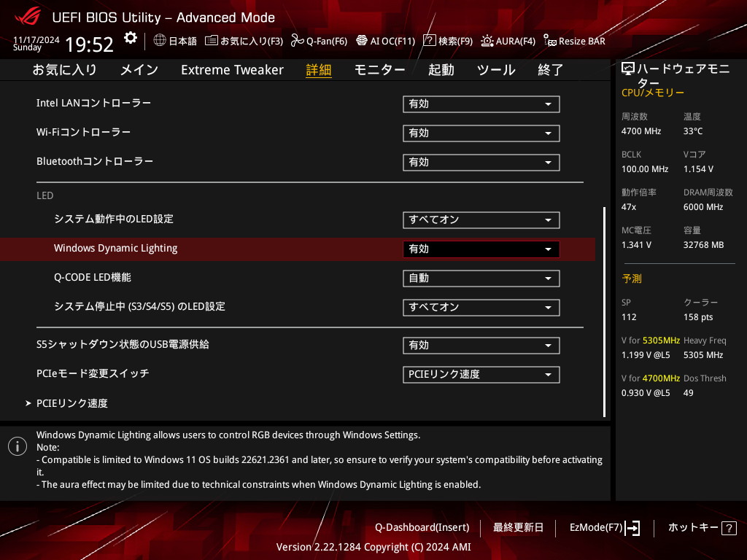Open Intel LANコントローラー dropdown
This screenshot has height=560, width=747.
pyautogui.click(x=481, y=104)
